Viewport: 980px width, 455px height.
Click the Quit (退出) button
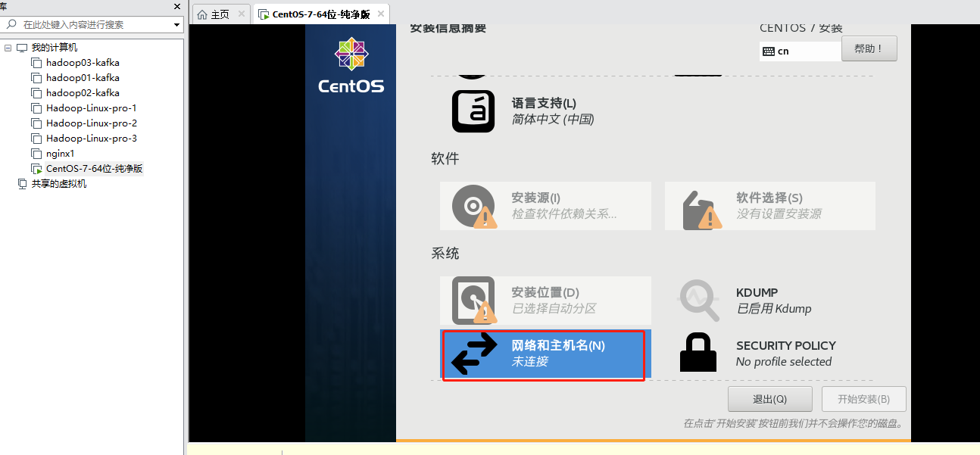pyautogui.click(x=770, y=399)
